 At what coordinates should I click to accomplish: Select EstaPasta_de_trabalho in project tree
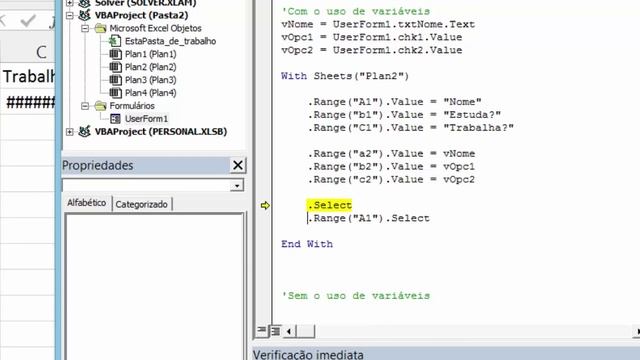point(171,41)
